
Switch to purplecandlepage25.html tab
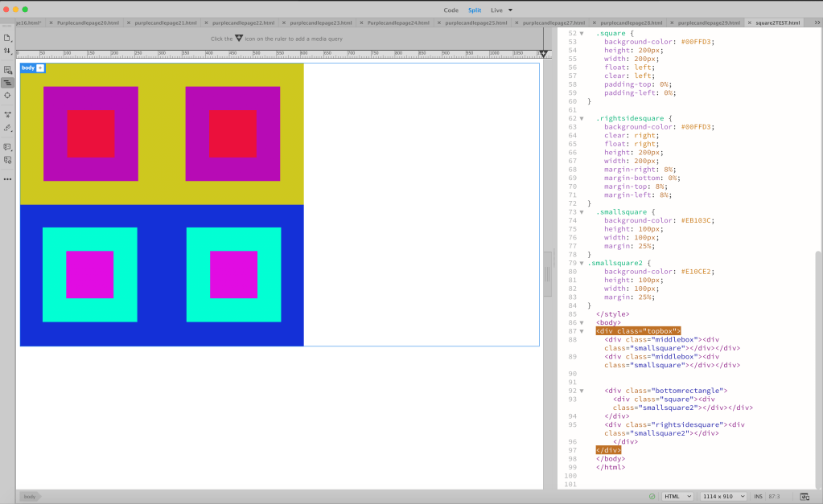click(x=475, y=23)
